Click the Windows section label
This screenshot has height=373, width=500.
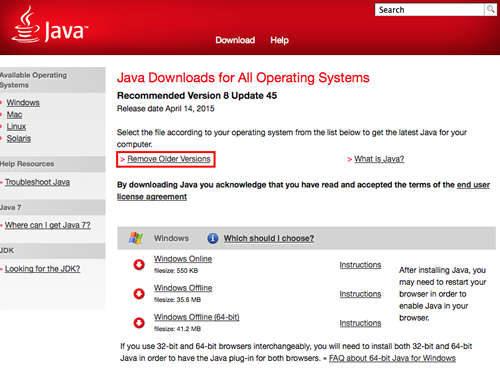171,238
